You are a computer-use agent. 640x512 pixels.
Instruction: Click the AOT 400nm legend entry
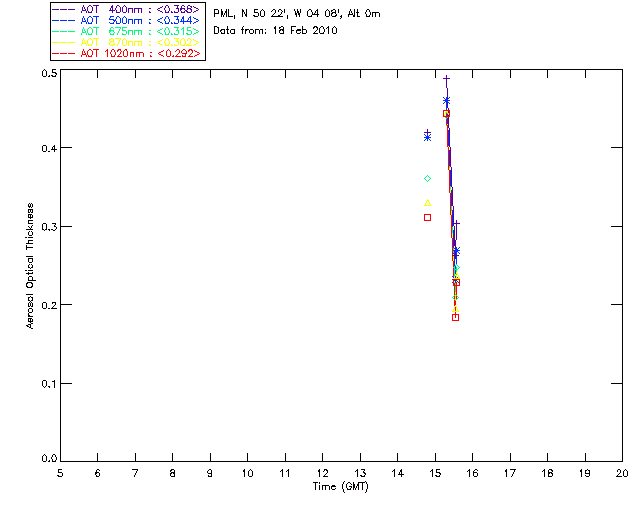tap(126, 9)
